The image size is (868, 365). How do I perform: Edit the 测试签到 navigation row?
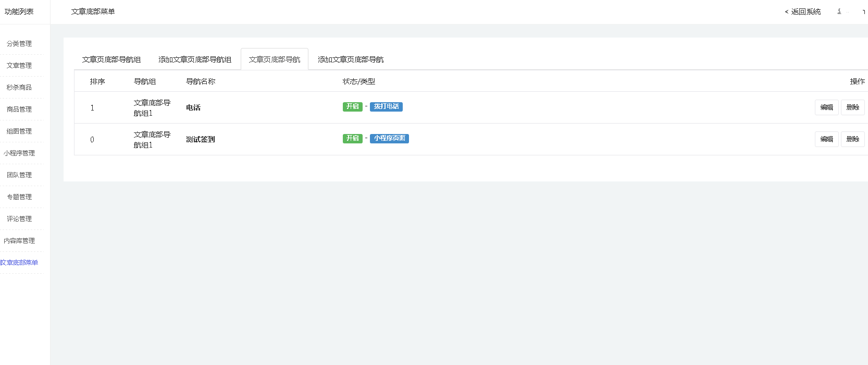click(826, 139)
